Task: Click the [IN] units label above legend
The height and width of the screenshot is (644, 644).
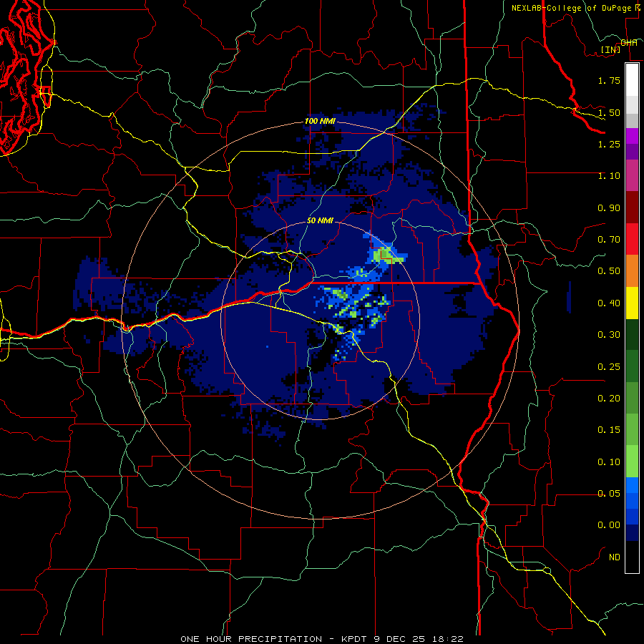Action: pos(610,49)
